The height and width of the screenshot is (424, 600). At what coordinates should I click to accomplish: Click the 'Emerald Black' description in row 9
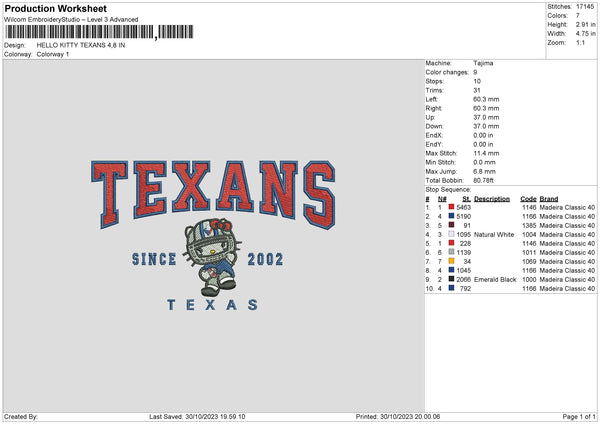click(x=495, y=279)
